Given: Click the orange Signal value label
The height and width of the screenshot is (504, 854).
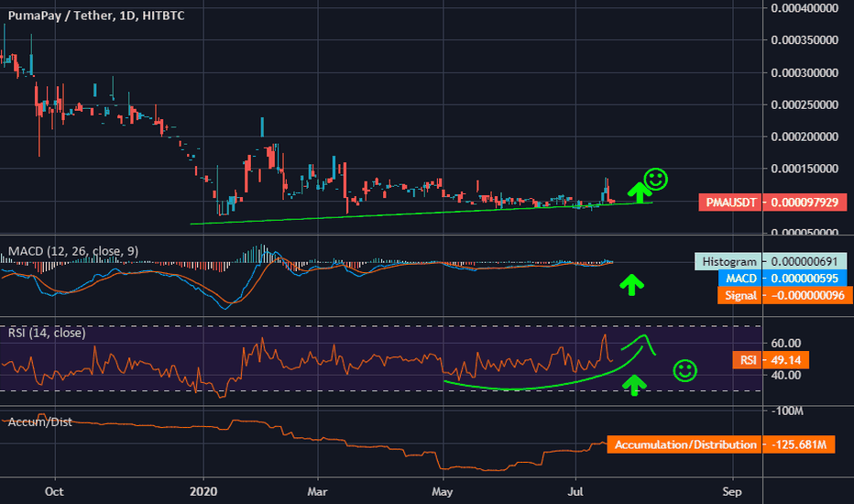Looking at the screenshot, I should [739, 295].
